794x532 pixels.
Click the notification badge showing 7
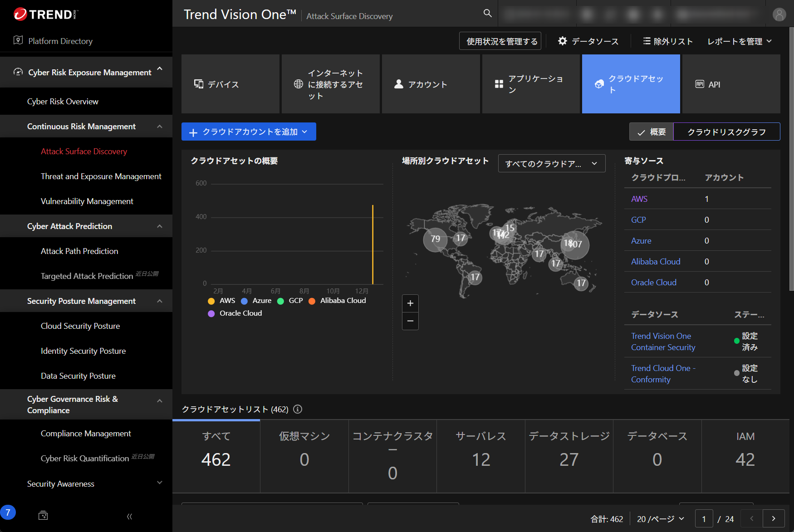(x=8, y=512)
